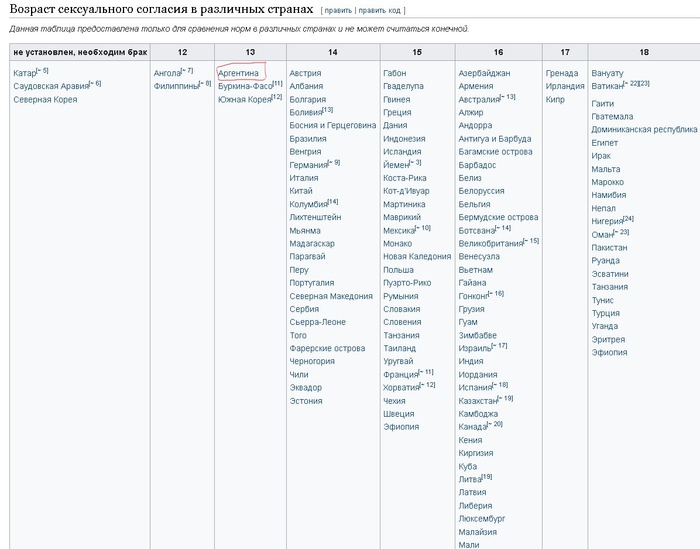
Task: Click the Катар country link
Action: click(x=24, y=73)
